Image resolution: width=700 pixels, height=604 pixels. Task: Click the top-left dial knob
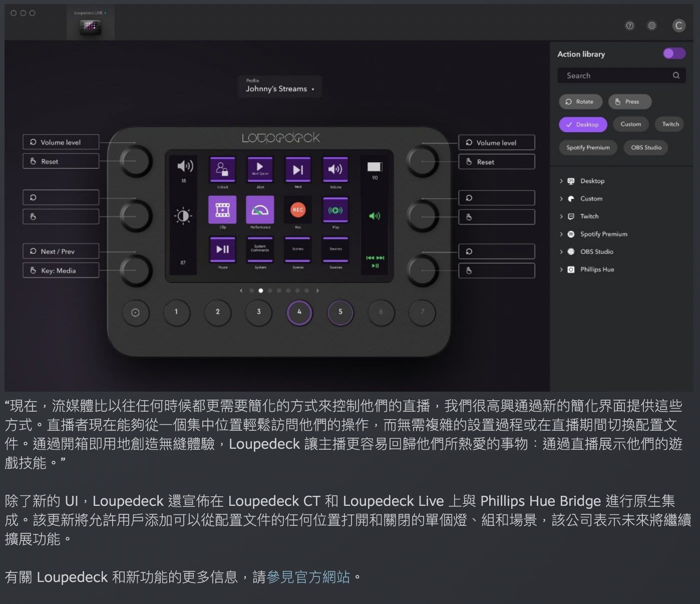[x=136, y=161]
